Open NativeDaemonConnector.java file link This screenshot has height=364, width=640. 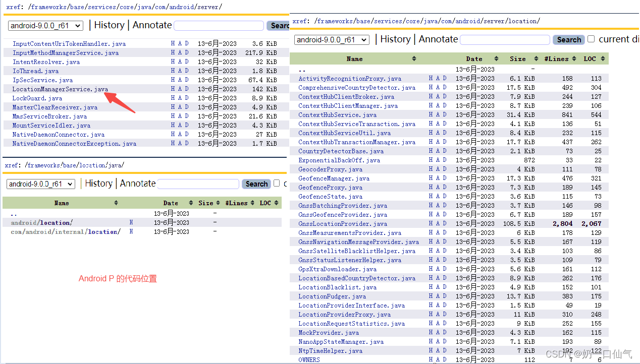[59, 135]
